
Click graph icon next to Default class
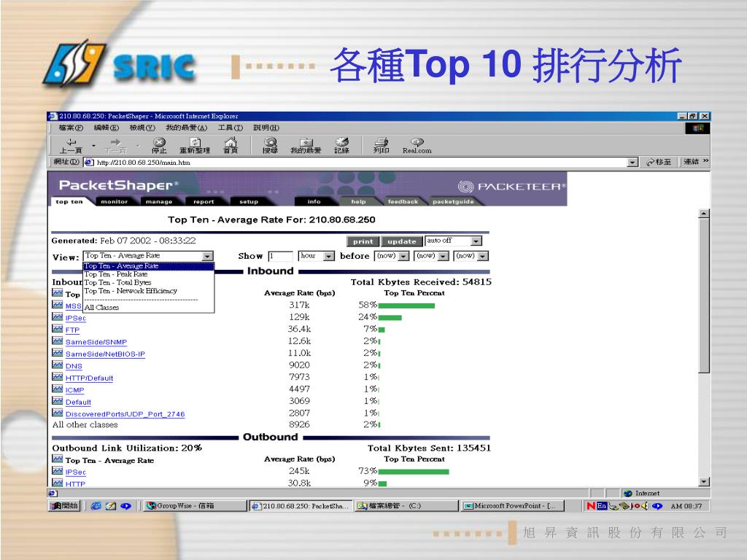tap(58, 401)
